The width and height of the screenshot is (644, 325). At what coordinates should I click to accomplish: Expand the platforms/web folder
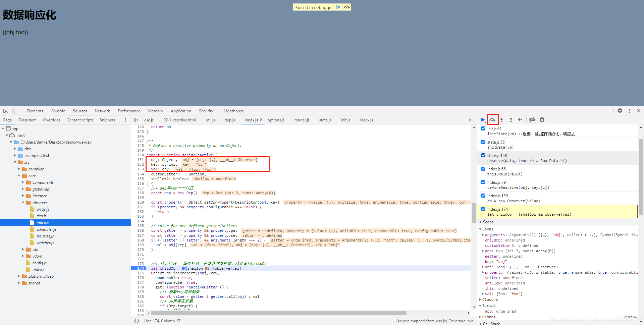coord(19,276)
